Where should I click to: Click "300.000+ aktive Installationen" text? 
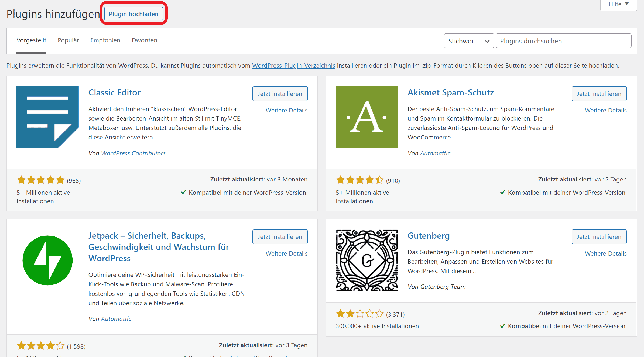[x=377, y=326]
